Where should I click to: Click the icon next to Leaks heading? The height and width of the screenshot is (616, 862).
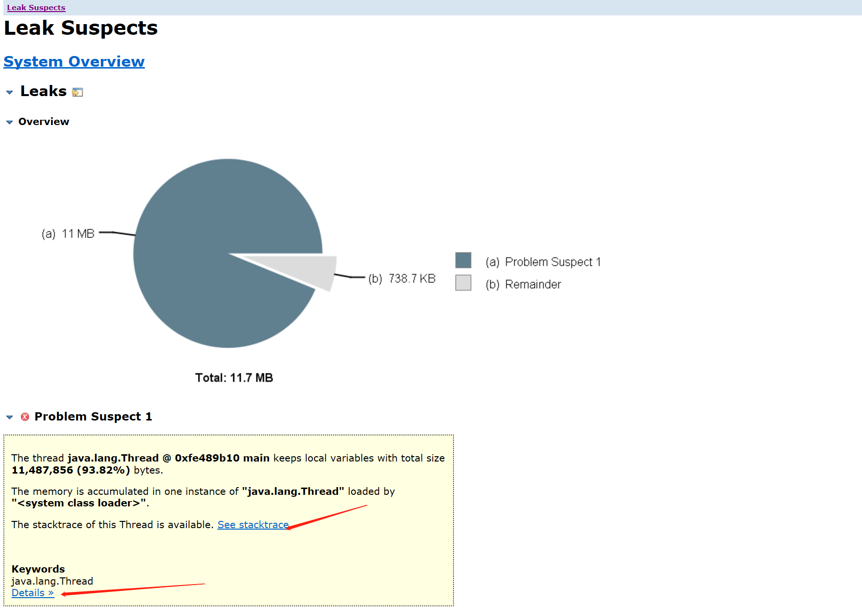pyautogui.click(x=77, y=92)
